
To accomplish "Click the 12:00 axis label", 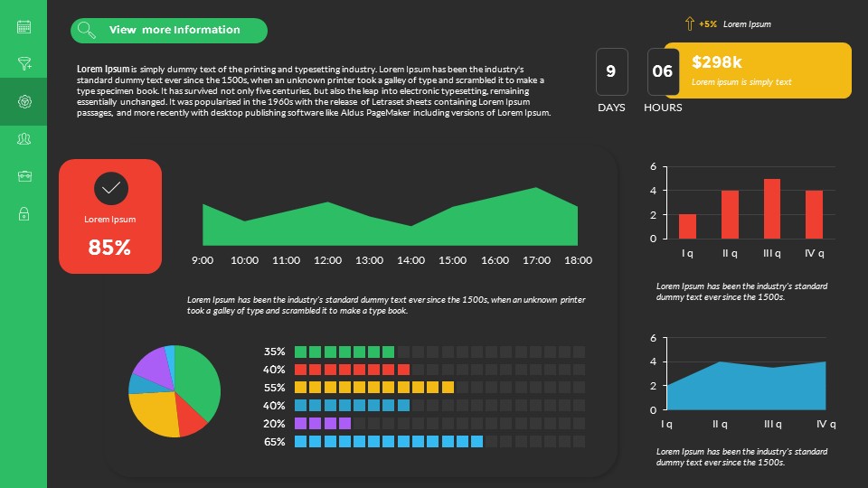I will pyautogui.click(x=327, y=260).
